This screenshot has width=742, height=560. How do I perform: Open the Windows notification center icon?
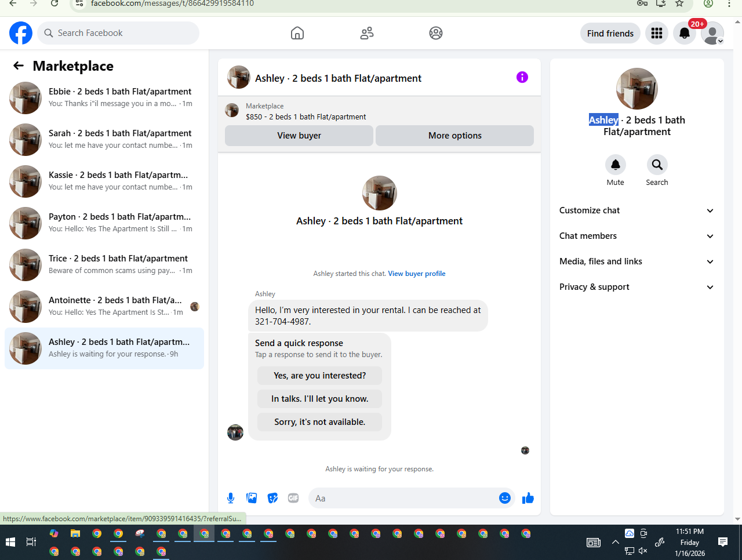click(x=723, y=542)
